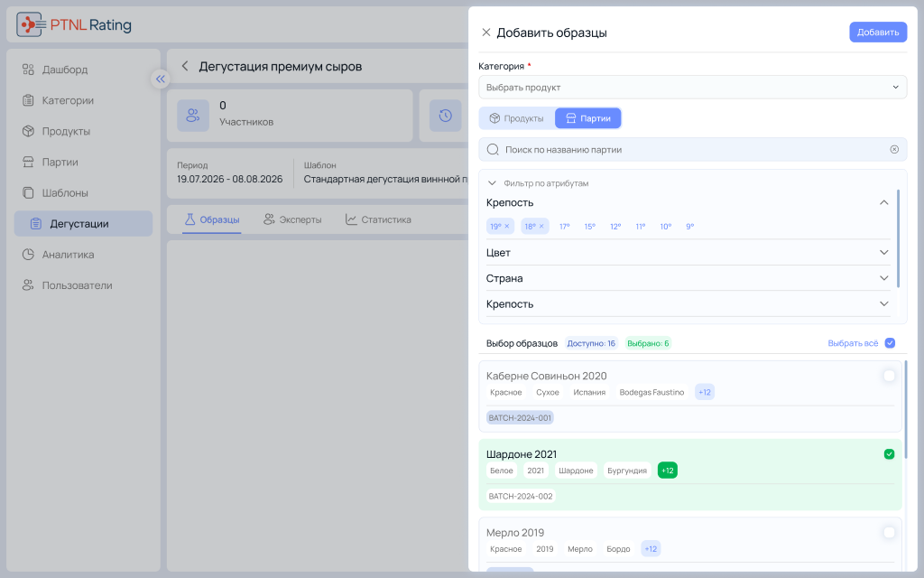Open Аналитика via its pie chart icon
This screenshot has width=924, height=578.
pos(28,254)
